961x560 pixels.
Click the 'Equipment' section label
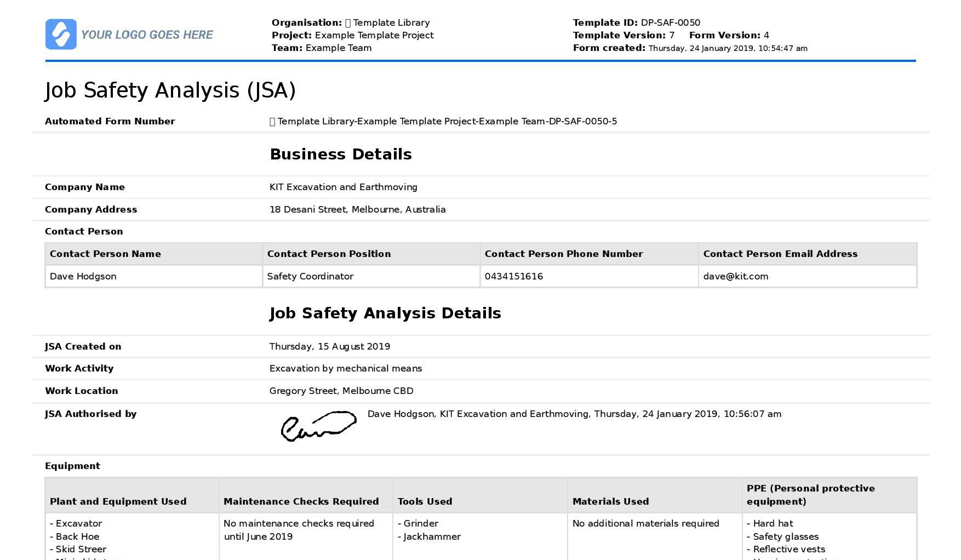(72, 466)
